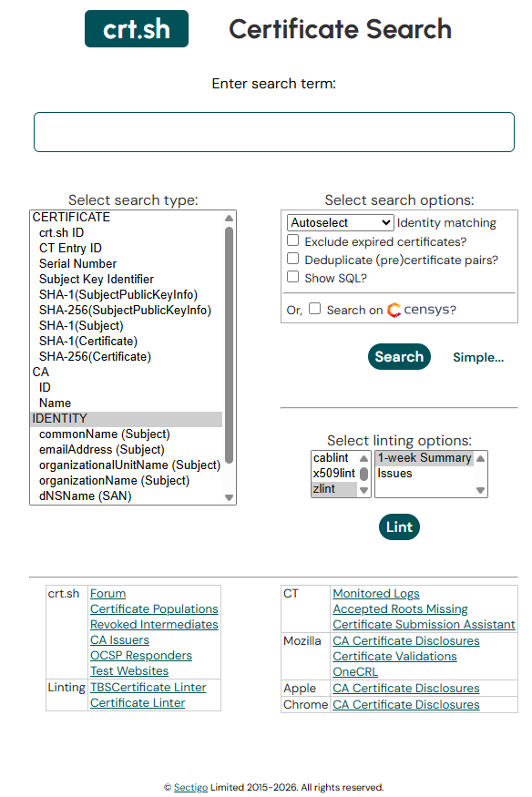Click the linter list's up arrow

click(363, 458)
